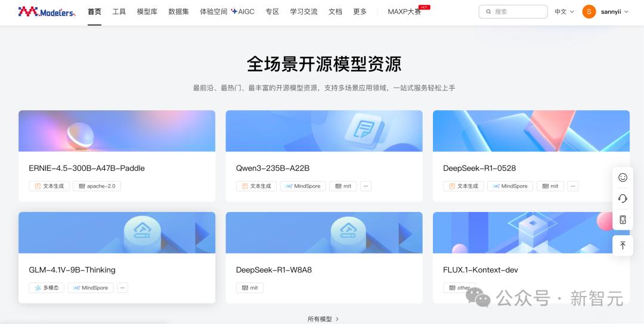Open the Modelers logo home link

pos(47,12)
